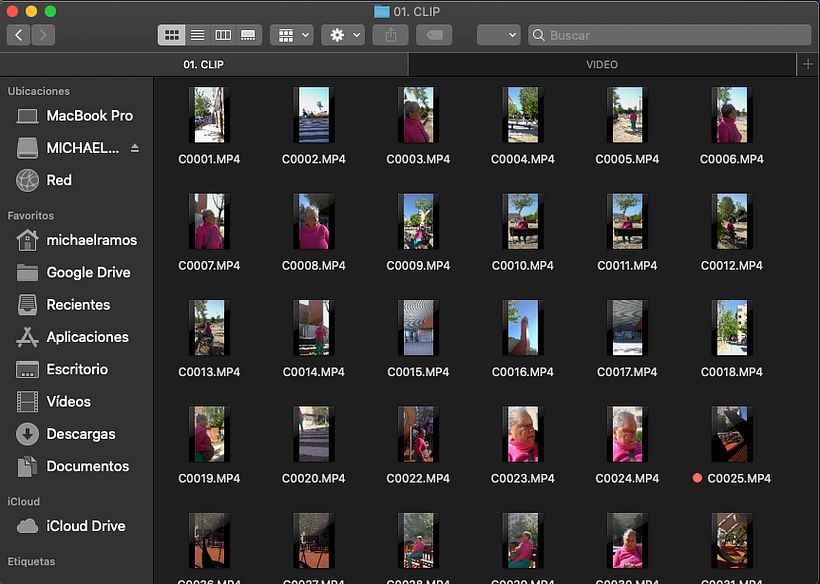The height and width of the screenshot is (584, 820).
Task: Select the C0006.MP4 video thumbnail
Action: 732,115
